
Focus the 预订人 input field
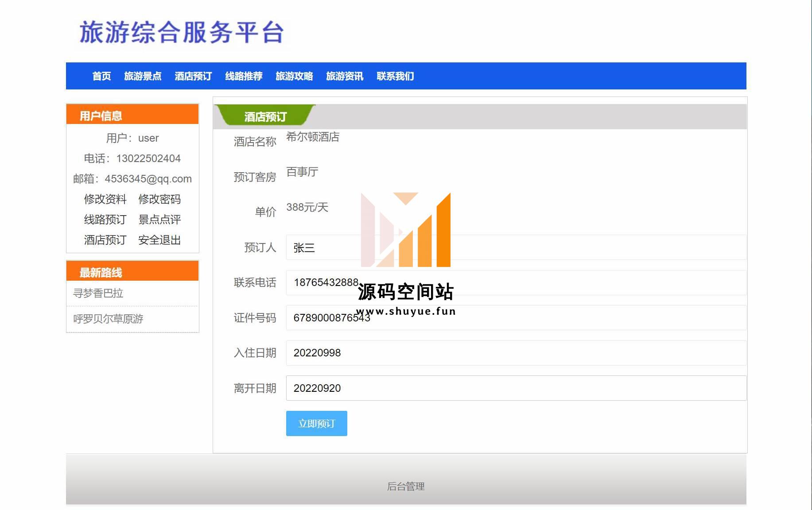coord(516,247)
